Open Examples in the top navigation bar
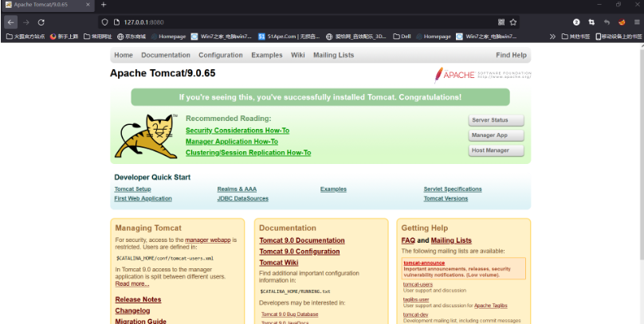644x324 pixels. (267, 55)
